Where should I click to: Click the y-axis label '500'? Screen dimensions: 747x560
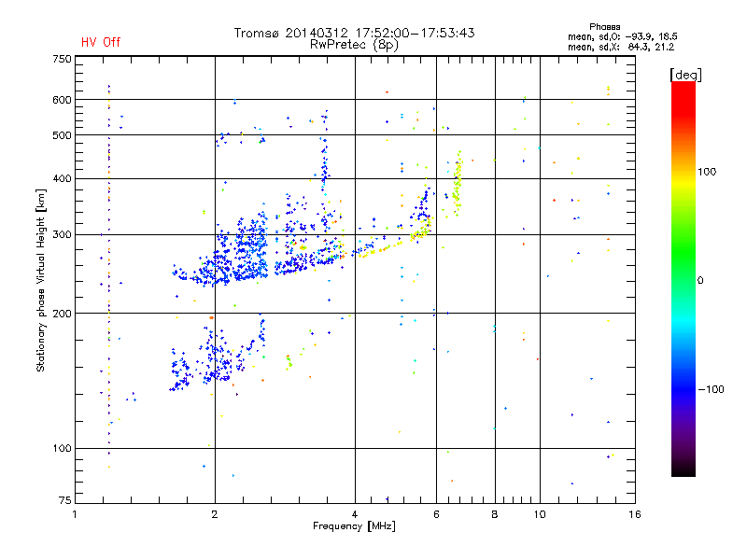(62, 135)
